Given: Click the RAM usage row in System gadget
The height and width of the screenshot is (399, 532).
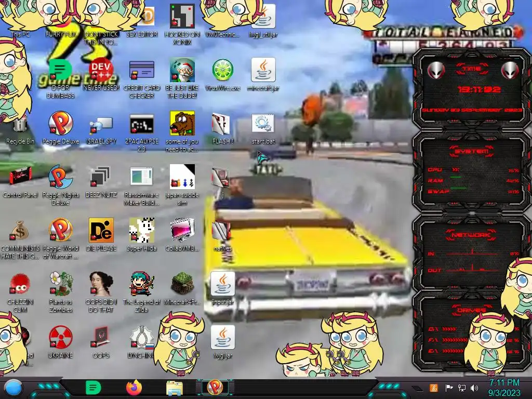Looking at the screenshot, I should pyautogui.click(x=473, y=180).
